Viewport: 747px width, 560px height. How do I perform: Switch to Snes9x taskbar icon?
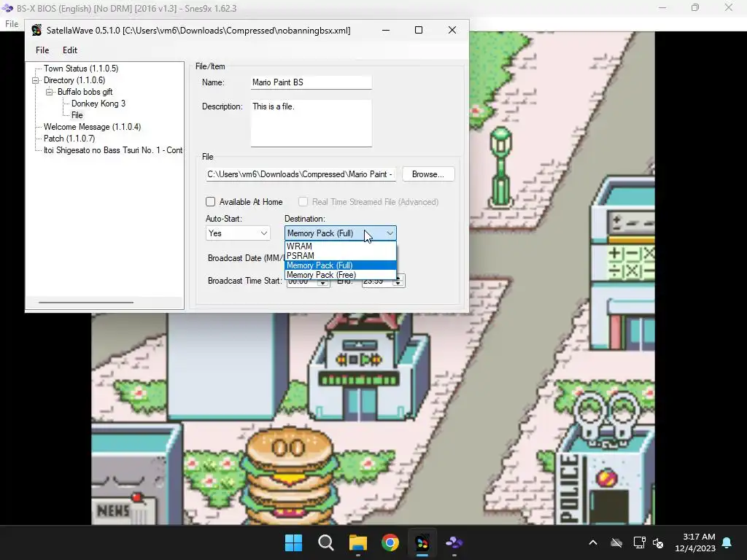tap(454, 542)
